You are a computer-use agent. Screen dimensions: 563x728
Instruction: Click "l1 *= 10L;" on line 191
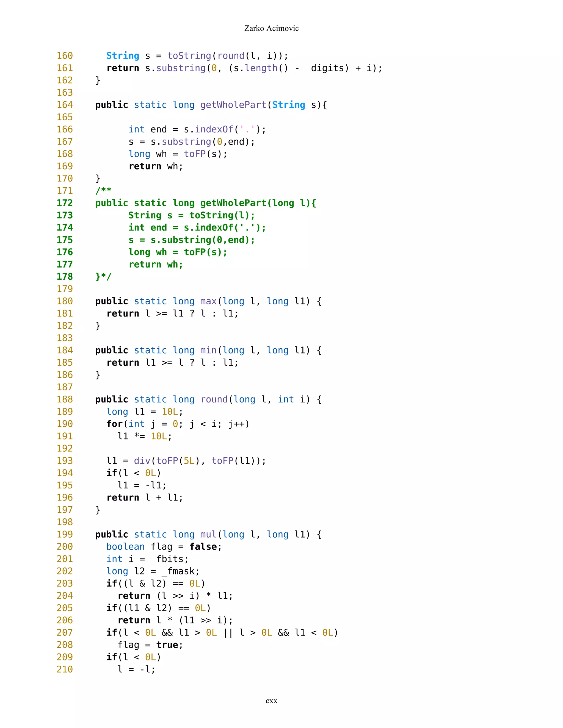point(145,436)
